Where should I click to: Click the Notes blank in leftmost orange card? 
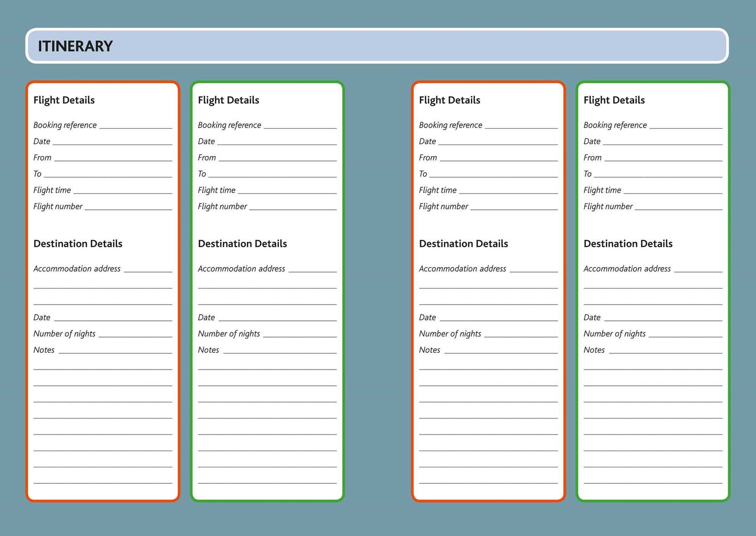click(116, 350)
